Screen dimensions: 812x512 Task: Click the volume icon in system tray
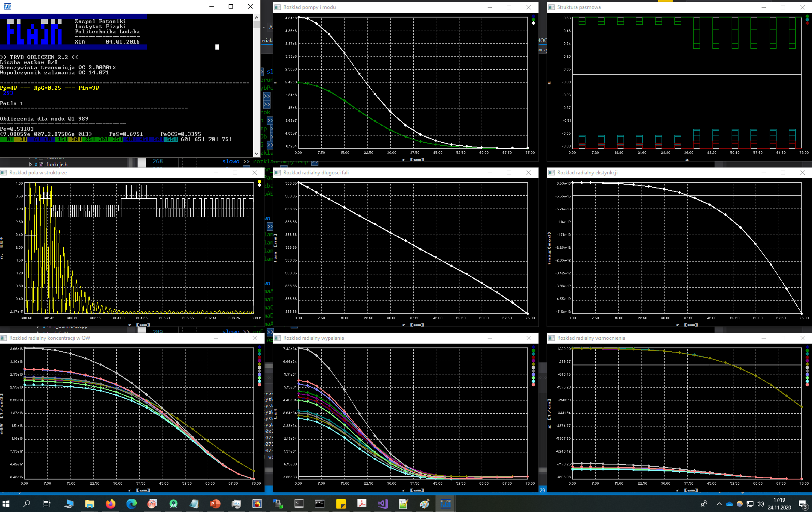coord(760,504)
